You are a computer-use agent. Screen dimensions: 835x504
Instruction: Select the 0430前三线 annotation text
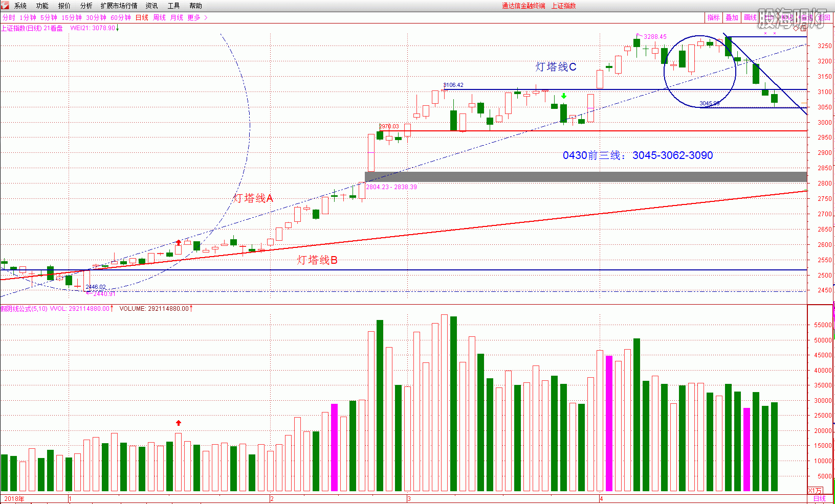point(638,155)
